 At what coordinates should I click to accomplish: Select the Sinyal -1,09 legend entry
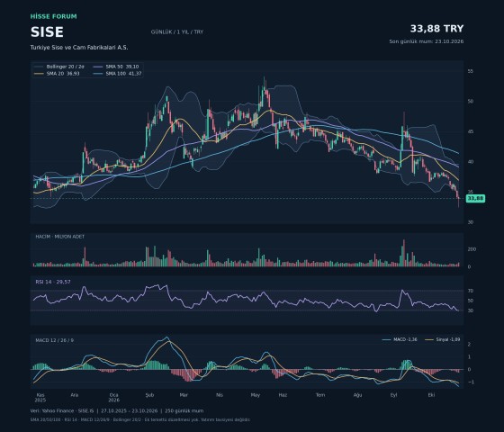click(x=443, y=339)
